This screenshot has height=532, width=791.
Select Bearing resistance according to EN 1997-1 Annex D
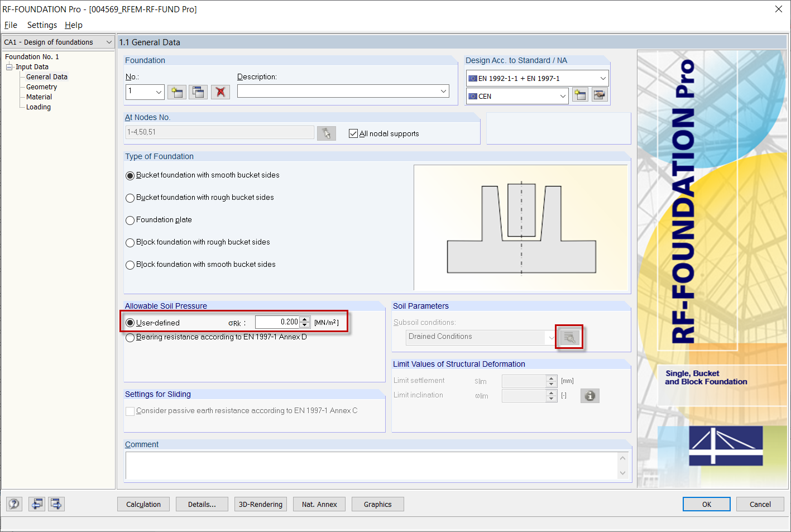click(x=130, y=337)
